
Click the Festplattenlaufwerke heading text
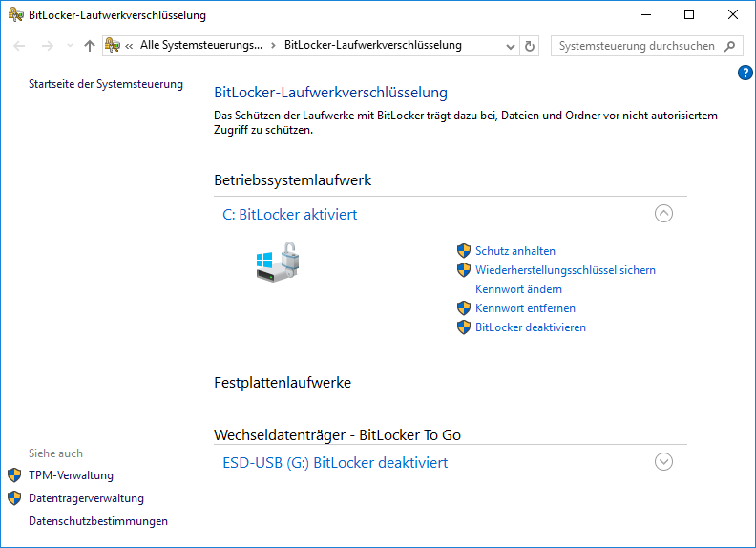(x=283, y=383)
